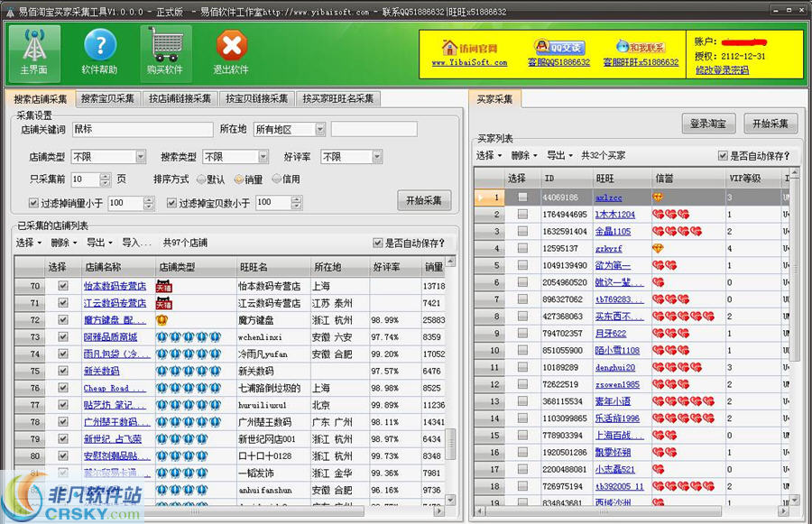Viewport: 812px width, 524px height.
Task: Open buyer link axlzcc
Action: (608, 198)
